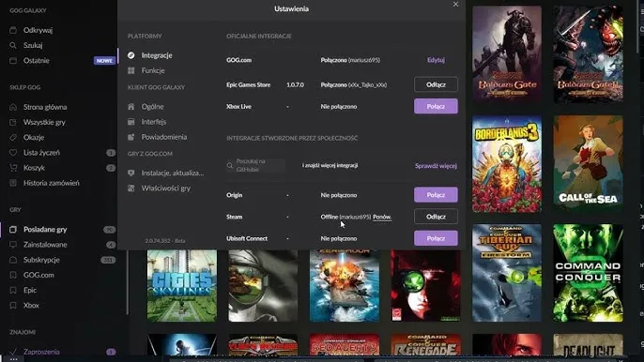Open the Borderlands 3 game cover
This screenshot has width=644, height=362.
click(507, 164)
